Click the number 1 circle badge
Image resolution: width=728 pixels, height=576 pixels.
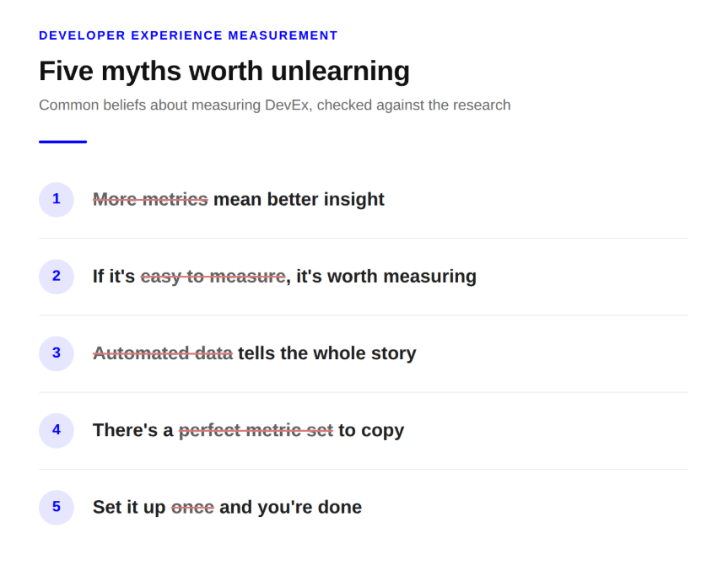tap(57, 200)
